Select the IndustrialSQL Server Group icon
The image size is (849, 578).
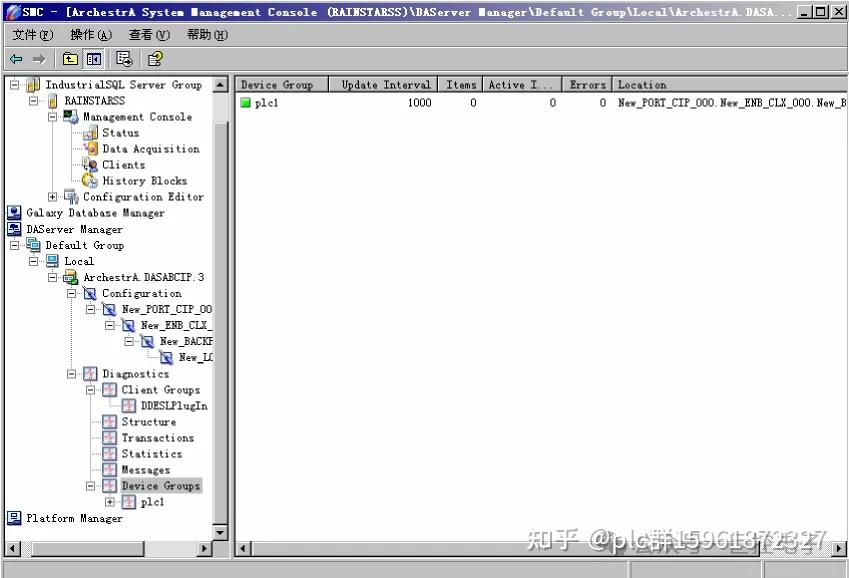coord(34,85)
